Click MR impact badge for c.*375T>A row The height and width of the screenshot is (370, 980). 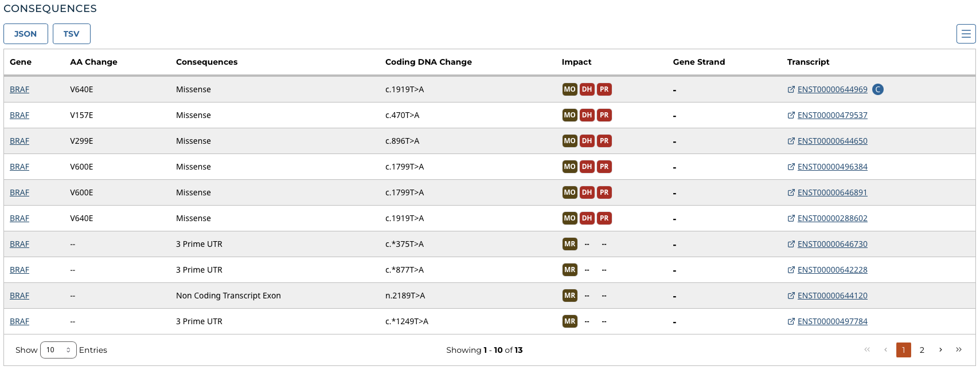point(569,244)
